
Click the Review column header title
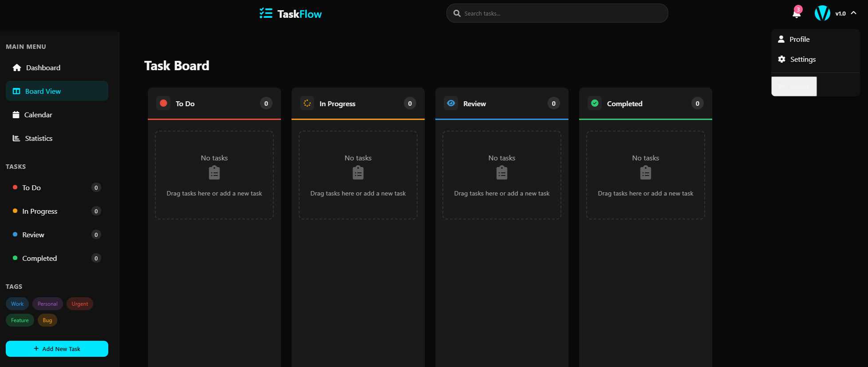click(474, 104)
